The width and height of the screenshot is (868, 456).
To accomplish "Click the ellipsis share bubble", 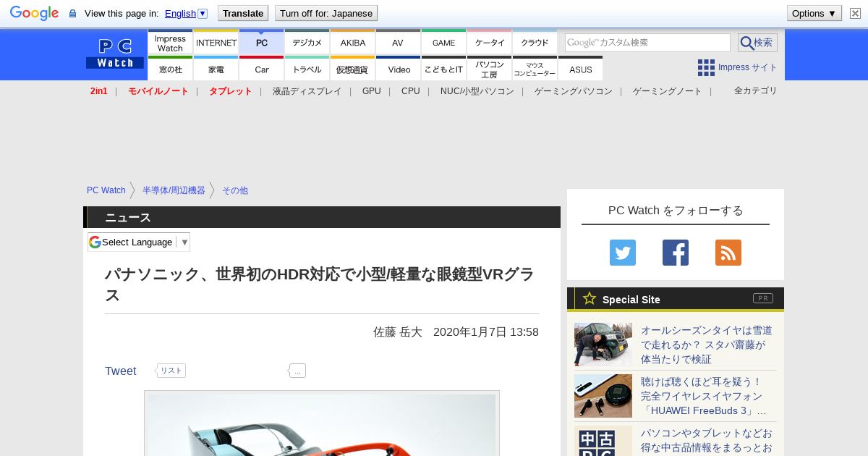I will tap(297, 371).
